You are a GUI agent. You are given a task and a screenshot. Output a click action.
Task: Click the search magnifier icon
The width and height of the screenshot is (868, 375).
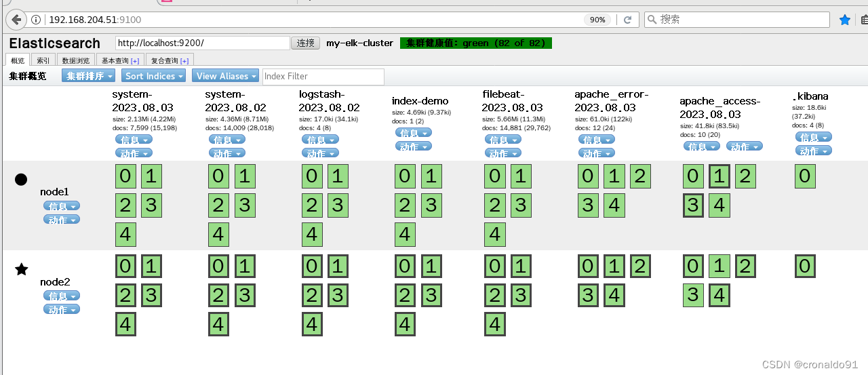pyautogui.click(x=652, y=20)
